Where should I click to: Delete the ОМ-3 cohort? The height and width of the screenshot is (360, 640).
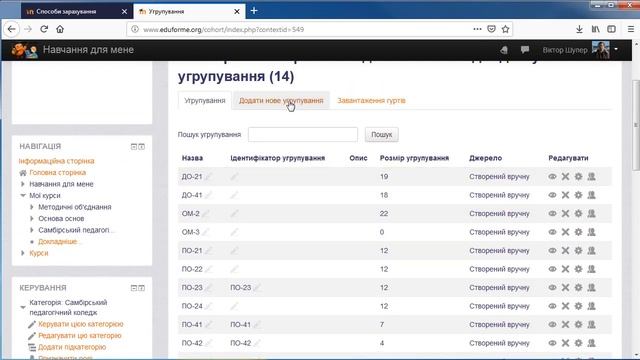click(565, 232)
